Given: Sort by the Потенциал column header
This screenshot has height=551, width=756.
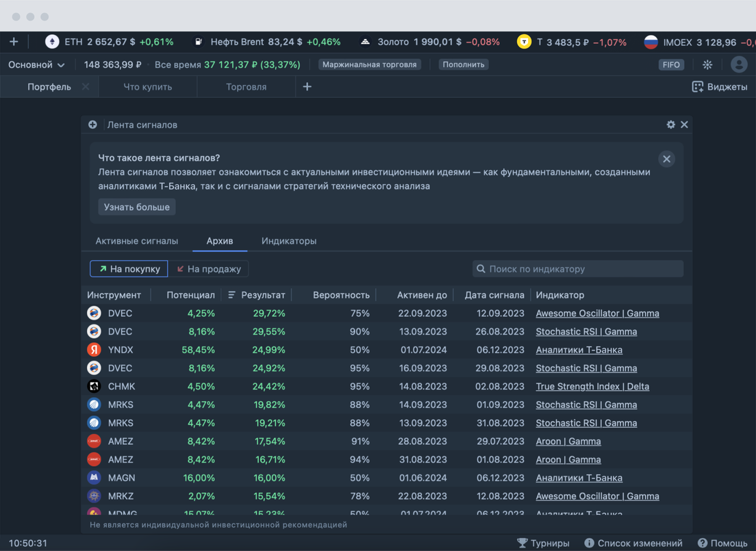Looking at the screenshot, I should click(x=190, y=294).
